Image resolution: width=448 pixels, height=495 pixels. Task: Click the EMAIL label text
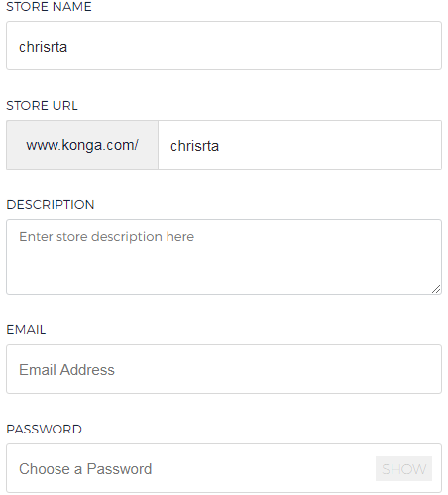click(x=26, y=330)
